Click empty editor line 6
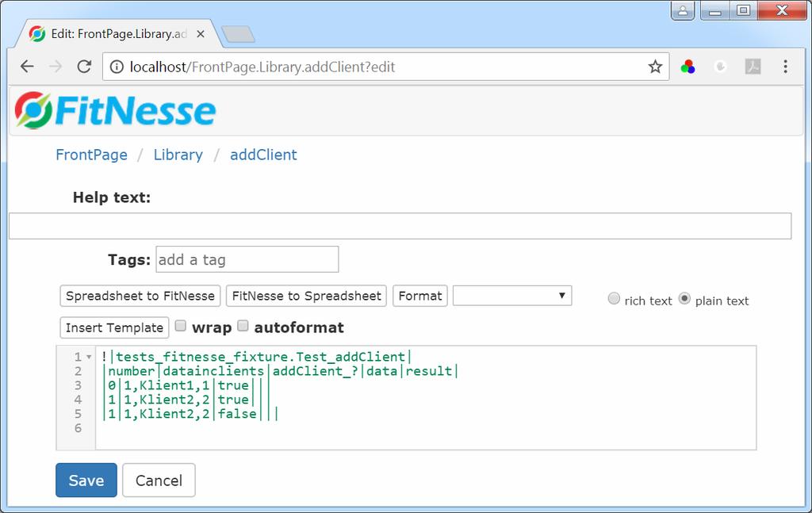Image resolution: width=812 pixels, height=513 pixels. [x=425, y=428]
